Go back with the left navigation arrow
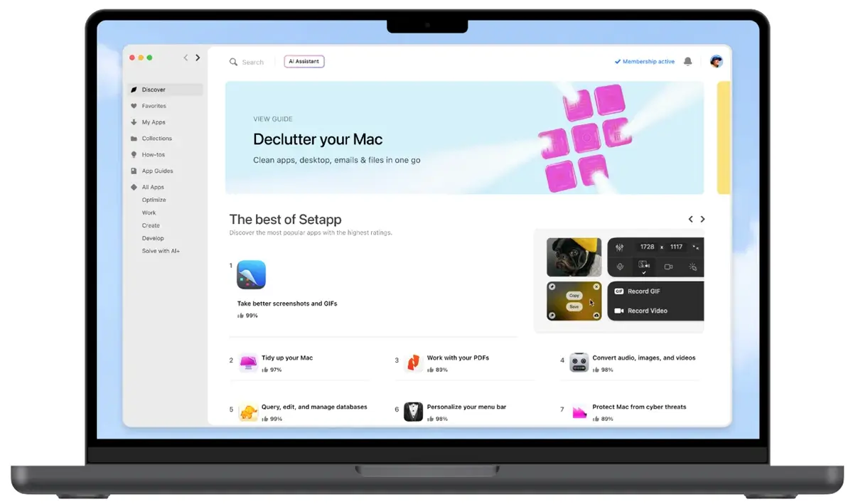853x504 pixels. point(186,58)
